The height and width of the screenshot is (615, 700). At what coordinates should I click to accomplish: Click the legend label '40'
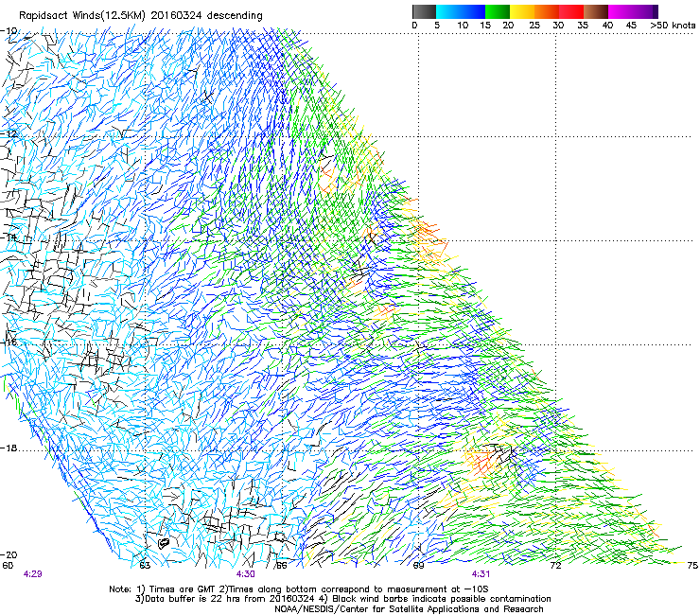click(607, 26)
